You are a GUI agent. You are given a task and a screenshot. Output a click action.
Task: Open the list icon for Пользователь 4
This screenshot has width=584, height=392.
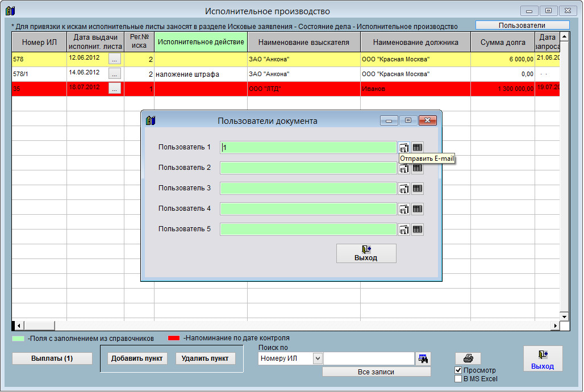tap(418, 209)
